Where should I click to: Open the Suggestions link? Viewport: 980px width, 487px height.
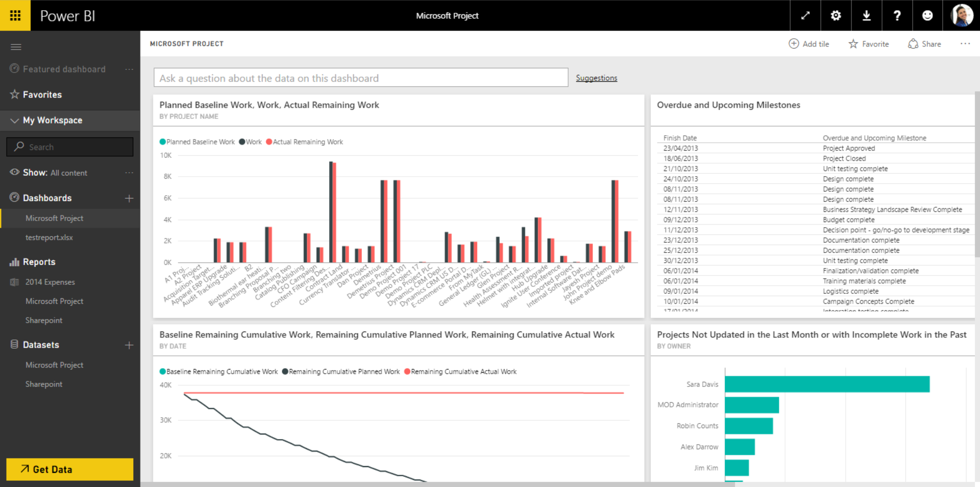[x=596, y=78]
